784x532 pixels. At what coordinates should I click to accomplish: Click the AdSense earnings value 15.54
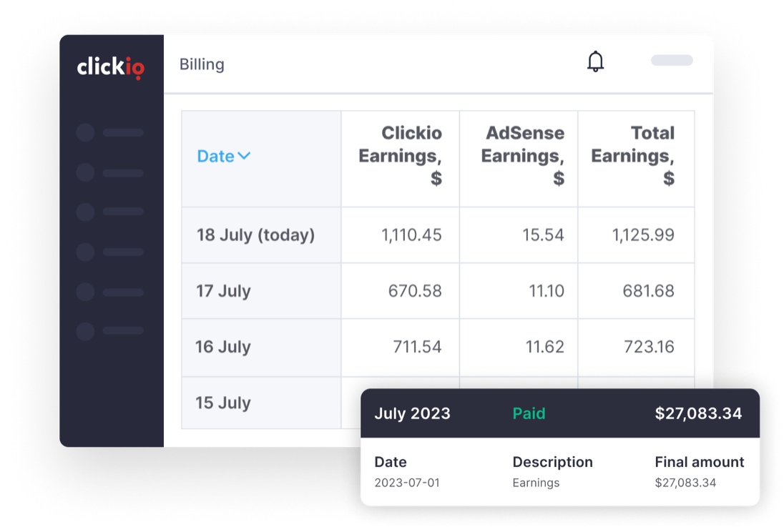[543, 235]
